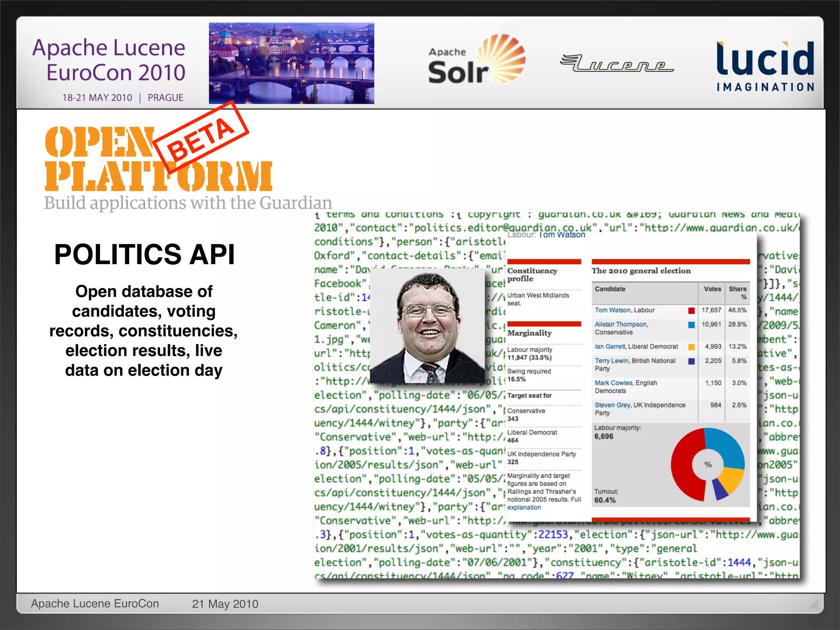The width and height of the screenshot is (840, 630).
Task: Click Labour majority 11,947 (33.0%) text
Action: (x=530, y=354)
